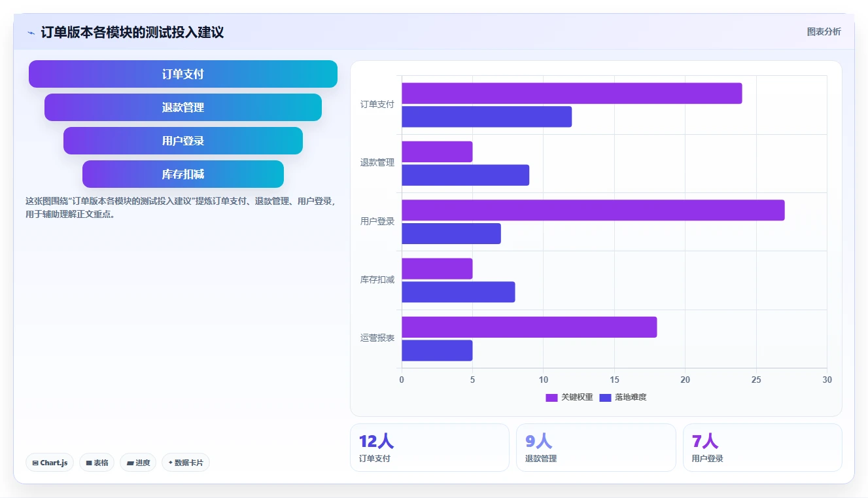Click the 落地难度 legend label text
Image resolution: width=868 pixels, height=498 pixels.
point(631,397)
